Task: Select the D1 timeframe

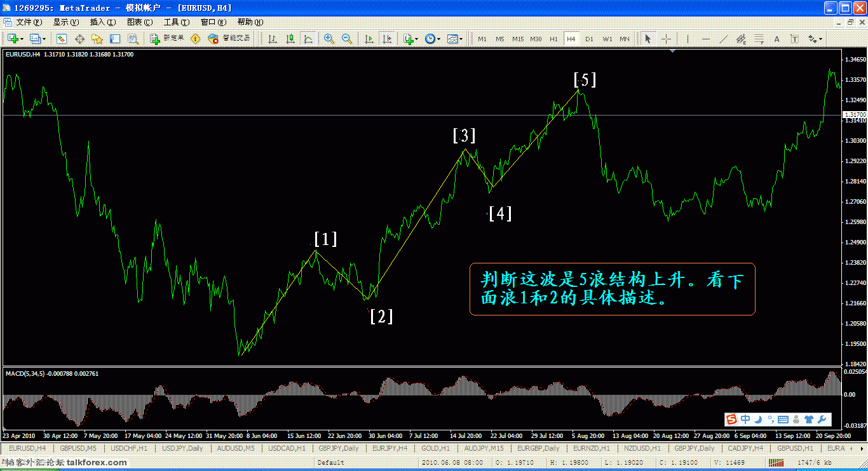Action: click(589, 39)
